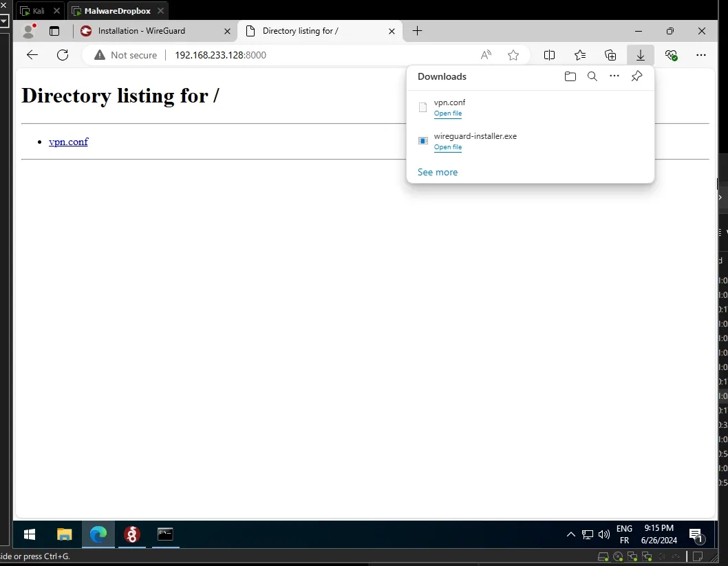Open more options in Downloads panel
728x566 pixels.
(x=614, y=76)
